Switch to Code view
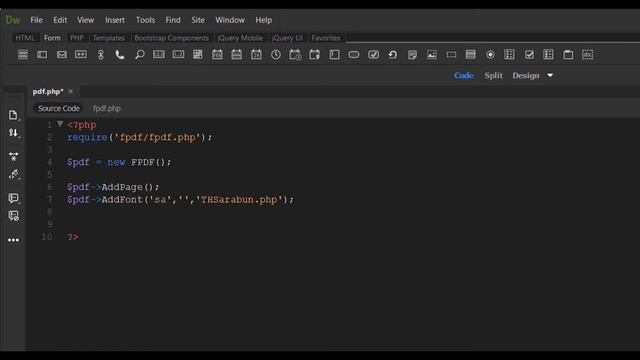This screenshot has height=360, width=640. tap(464, 76)
